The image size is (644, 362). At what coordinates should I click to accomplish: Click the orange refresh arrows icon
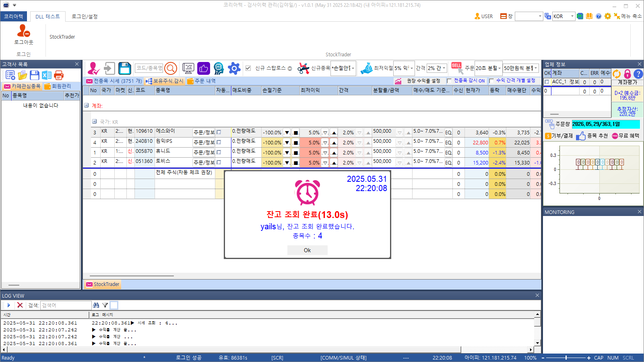tap(617, 74)
